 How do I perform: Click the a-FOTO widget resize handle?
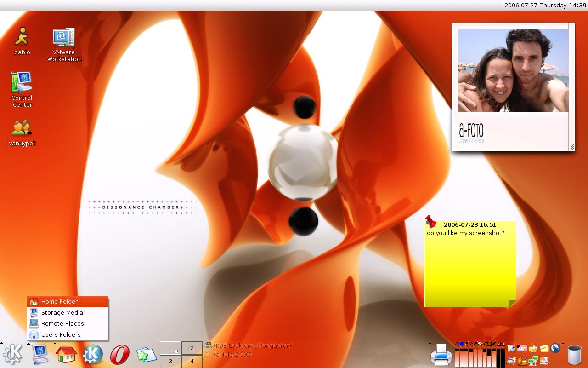coord(571,147)
